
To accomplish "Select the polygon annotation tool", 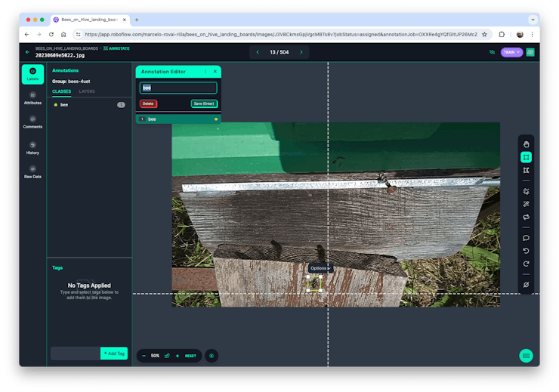I will [x=527, y=171].
